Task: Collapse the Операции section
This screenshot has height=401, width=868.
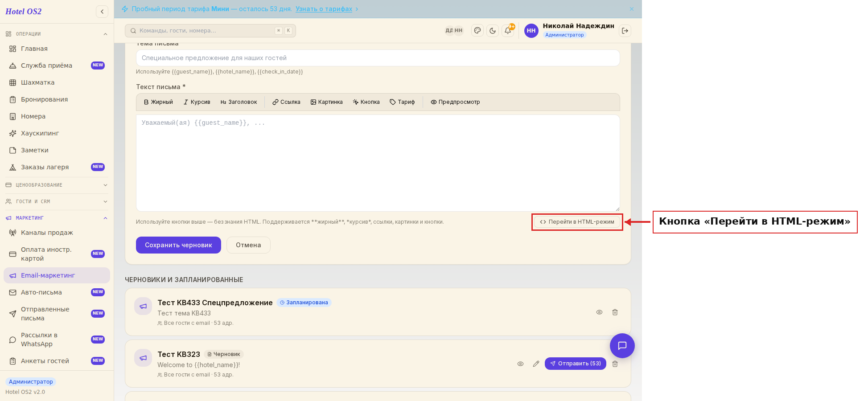Action: 57,34
